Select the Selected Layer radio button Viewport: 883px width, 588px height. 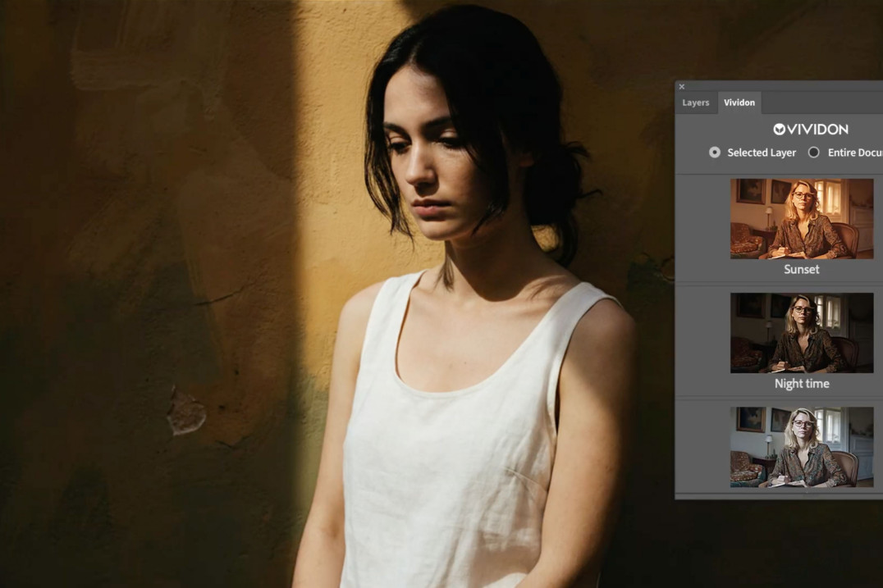[x=715, y=153]
